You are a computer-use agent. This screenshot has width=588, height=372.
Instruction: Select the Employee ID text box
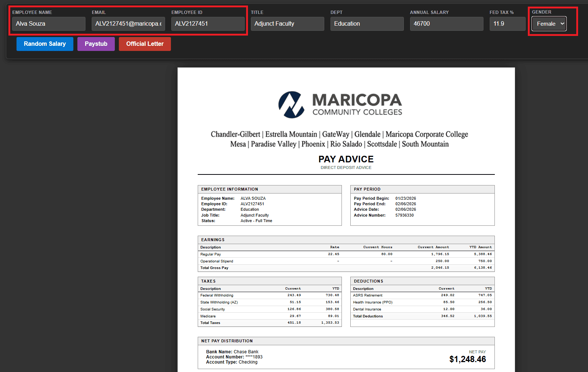(208, 24)
